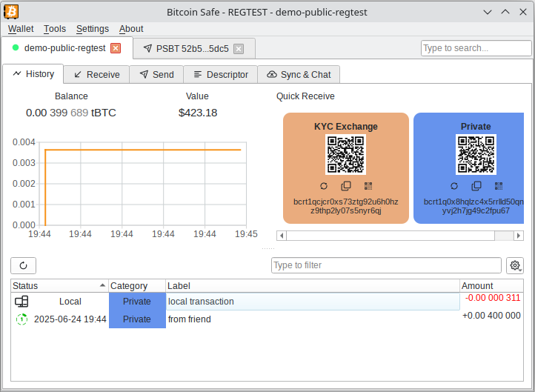Click the +0.00 400 000 amount
The width and height of the screenshot is (535, 392).
click(491, 316)
